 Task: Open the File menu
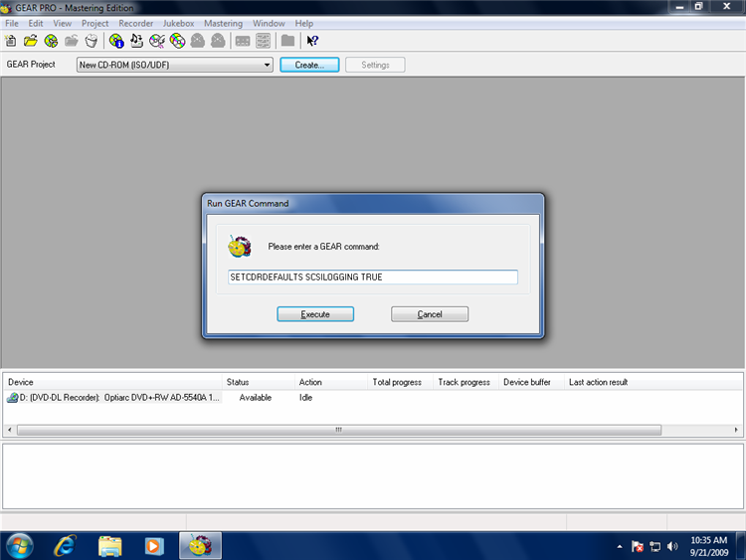coord(12,23)
